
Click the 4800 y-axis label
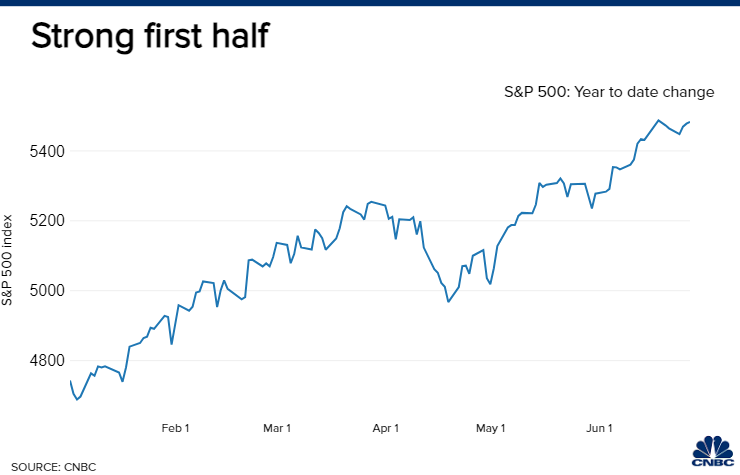[x=46, y=360]
